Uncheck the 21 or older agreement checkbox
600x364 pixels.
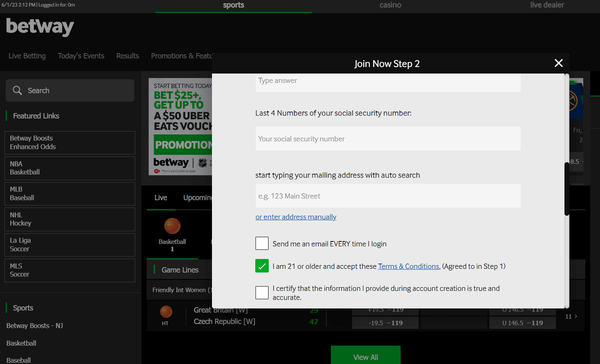262,266
